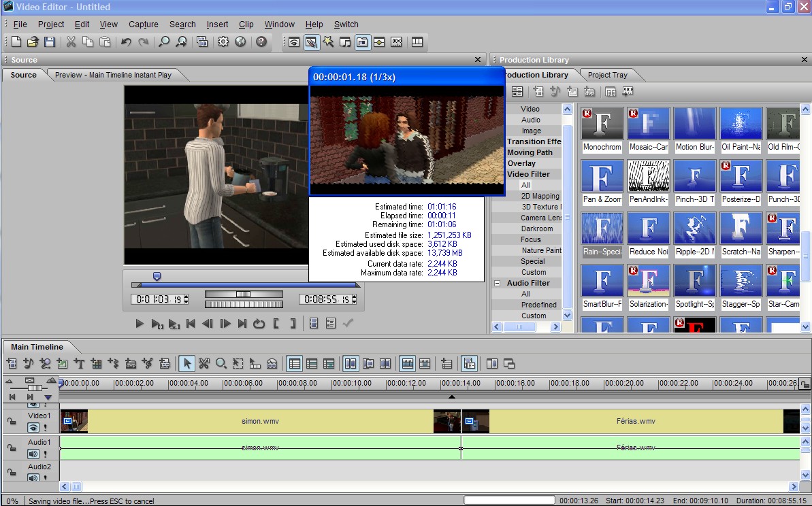Open the Capture menu

(144, 24)
